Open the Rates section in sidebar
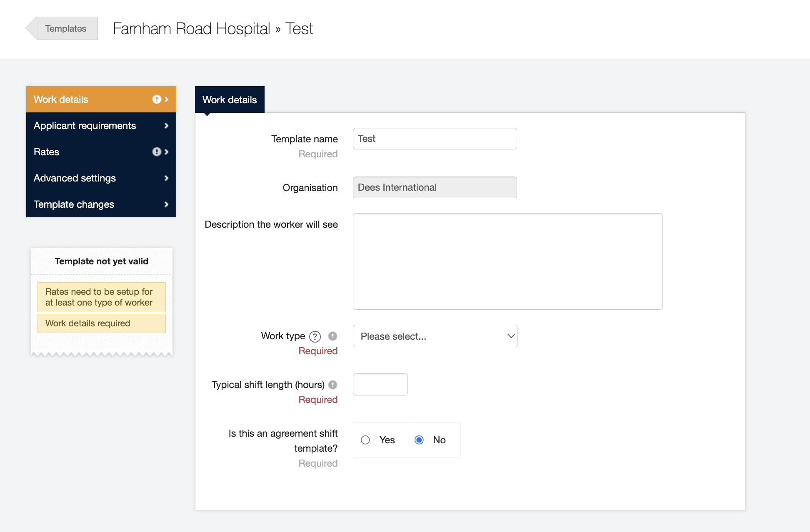The width and height of the screenshot is (810, 532). (x=47, y=152)
